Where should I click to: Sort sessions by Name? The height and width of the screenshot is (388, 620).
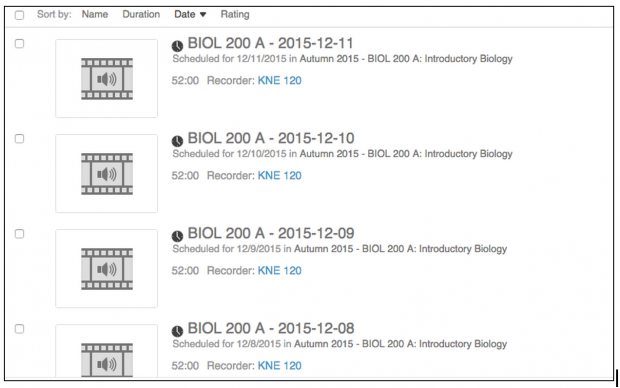tap(95, 14)
